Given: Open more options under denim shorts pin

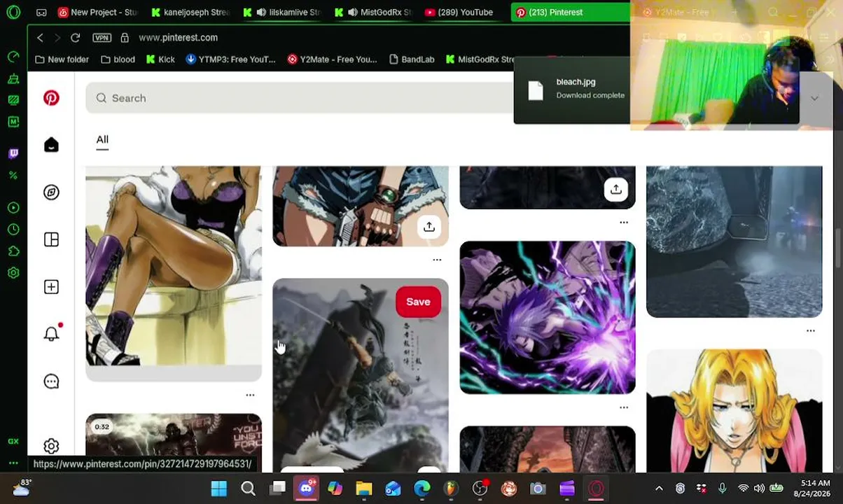Looking at the screenshot, I should point(437,260).
